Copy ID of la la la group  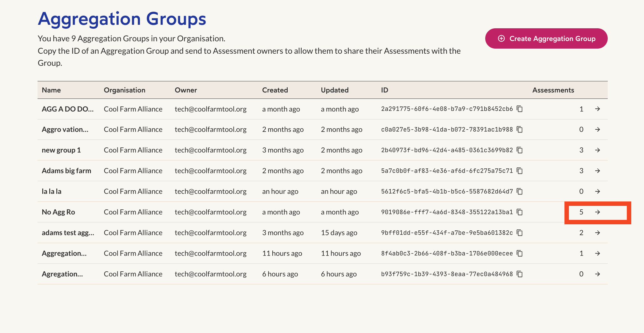pyautogui.click(x=520, y=191)
